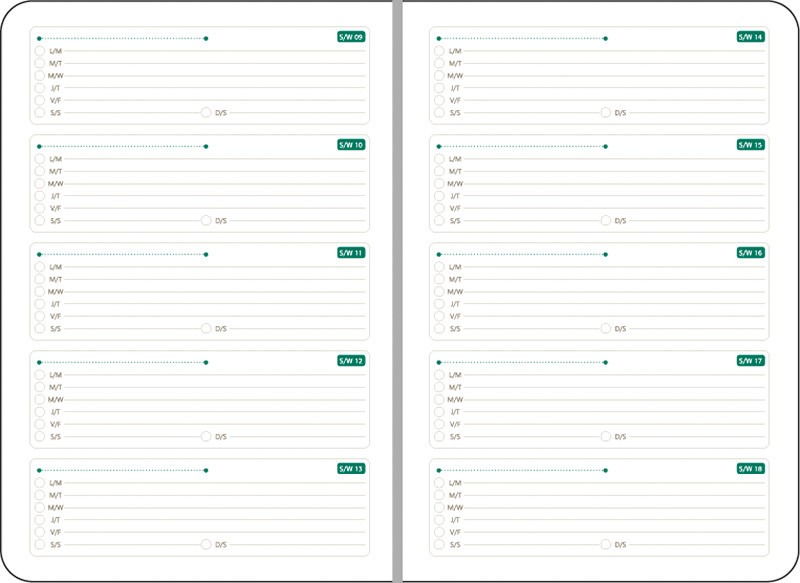Tick the L/M circle in week 18
This screenshot has width=800, height=583.
pos(439,483)
